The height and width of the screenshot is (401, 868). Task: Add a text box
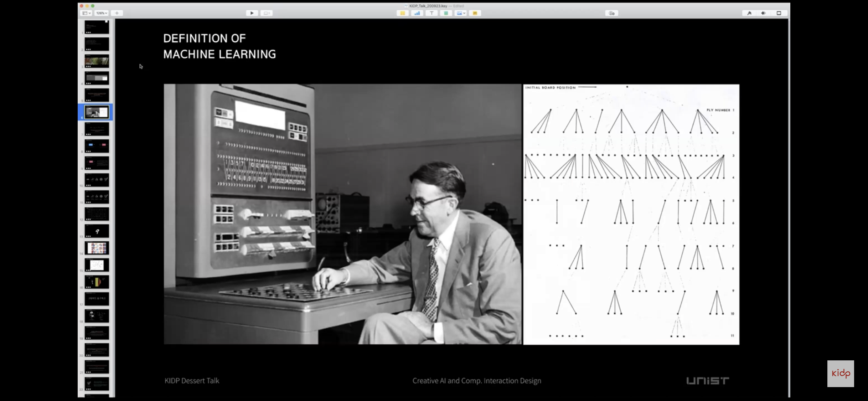[432, 13]
